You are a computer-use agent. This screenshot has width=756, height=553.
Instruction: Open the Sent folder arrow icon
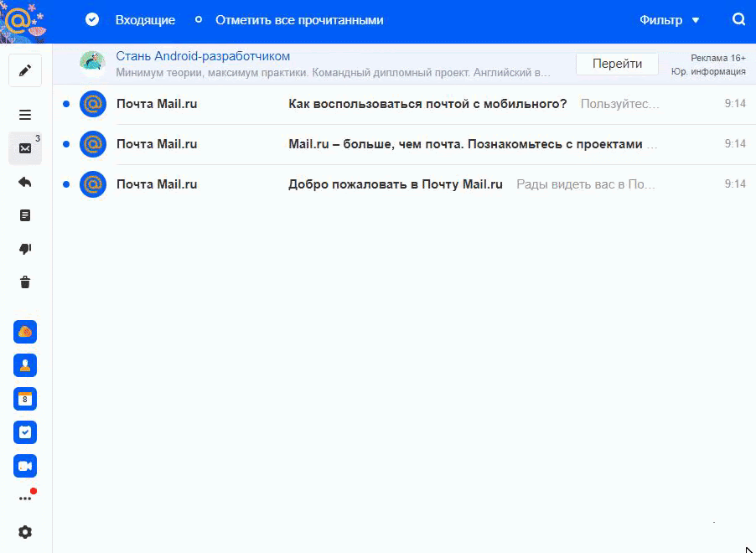point(25,182)
